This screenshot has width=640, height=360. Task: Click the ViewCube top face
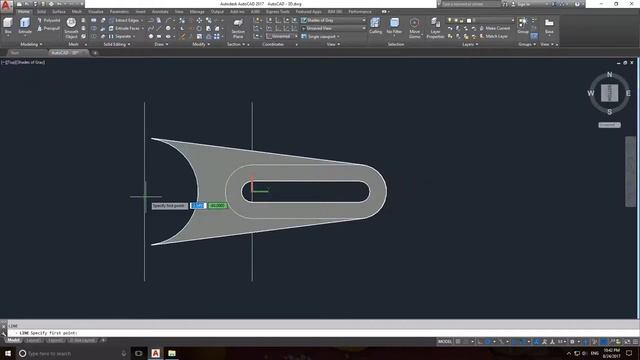(x=609, y=93)
